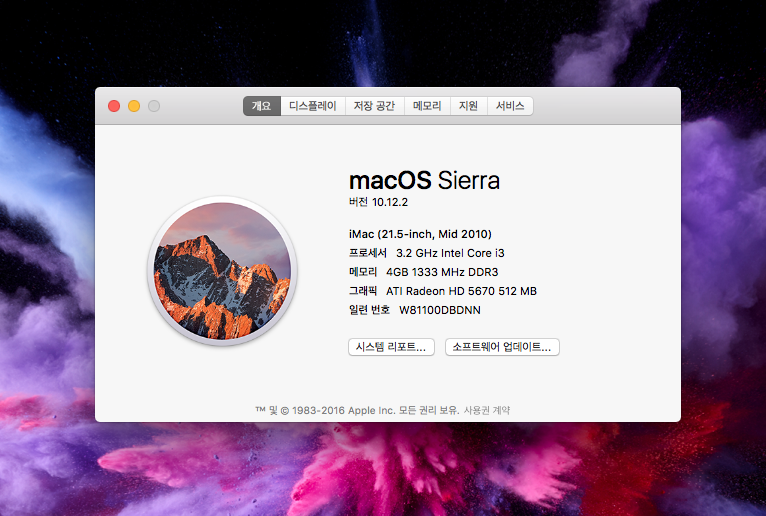The width and height of the screenshot is (766, 516).
Task: Click the macOS Sierra mountain logo
Action: [x=222, y=270]
